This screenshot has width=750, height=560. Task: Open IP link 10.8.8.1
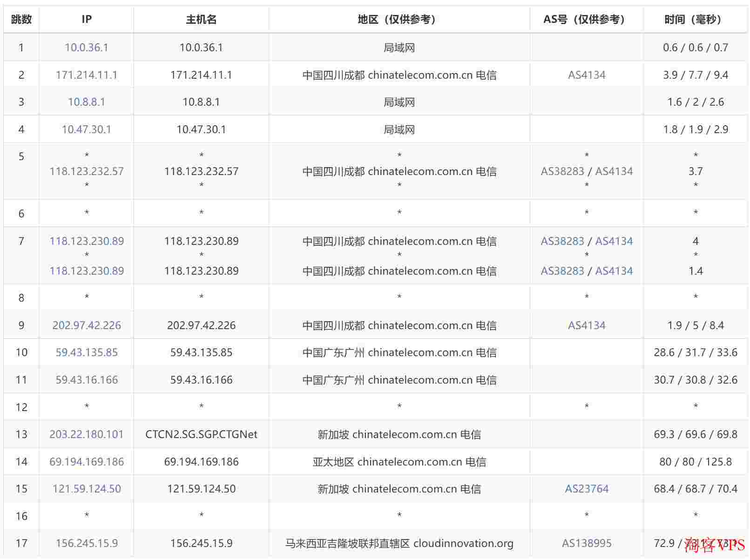87,102
